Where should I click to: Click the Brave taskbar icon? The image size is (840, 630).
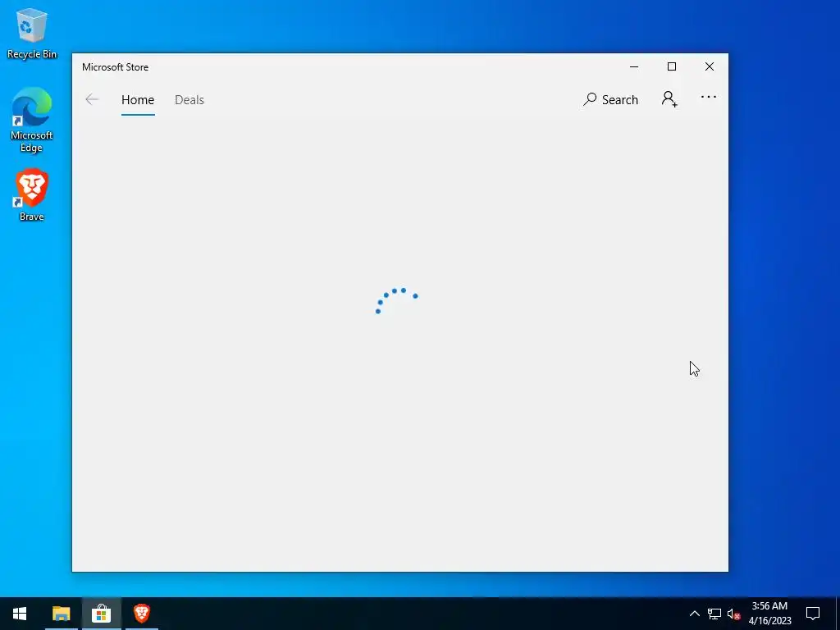point(141,614)
